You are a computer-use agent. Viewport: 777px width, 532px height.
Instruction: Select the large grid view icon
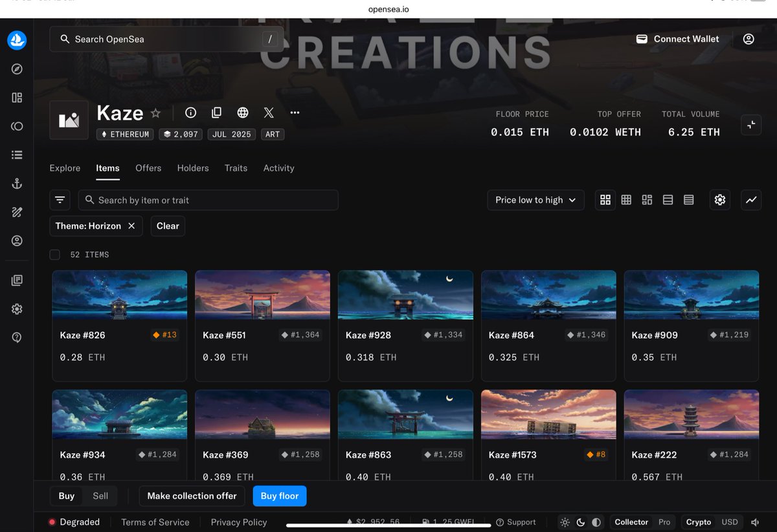pos(605,200)
